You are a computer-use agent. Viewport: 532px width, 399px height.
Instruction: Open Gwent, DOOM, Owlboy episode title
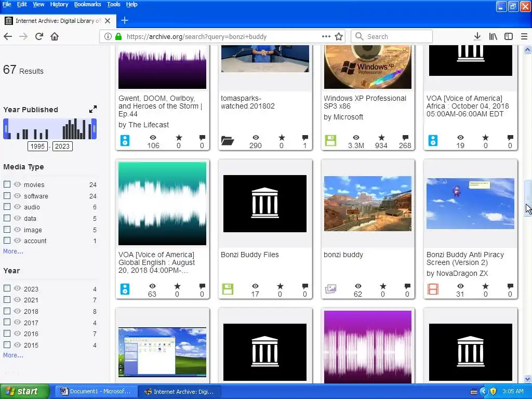coord(160,106)
